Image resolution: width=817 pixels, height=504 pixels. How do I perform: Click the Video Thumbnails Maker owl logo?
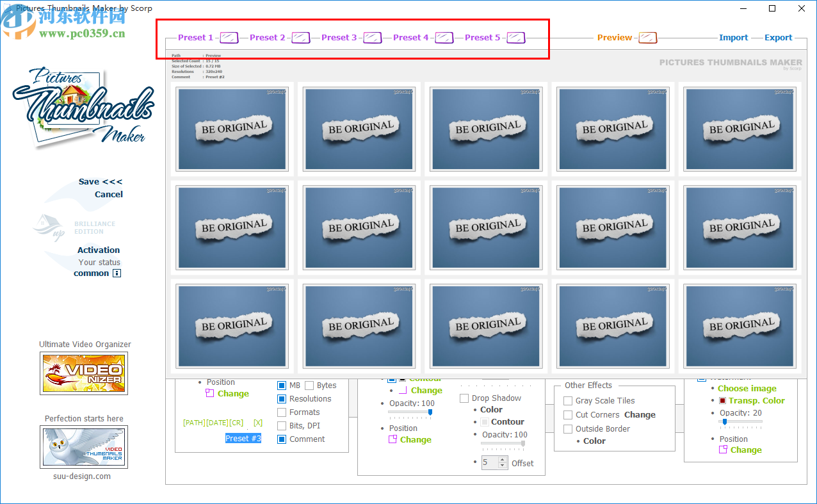tap(84, 446)
